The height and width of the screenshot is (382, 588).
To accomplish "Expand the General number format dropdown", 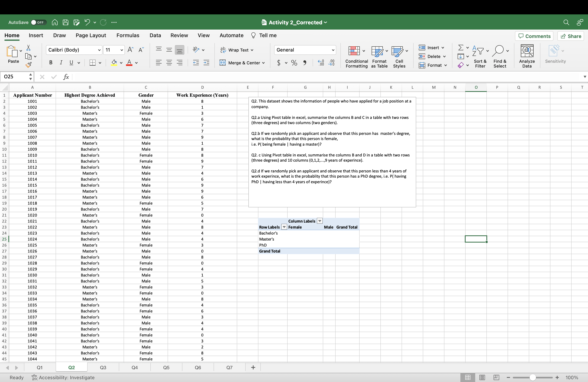I will [x=333, y=50].
